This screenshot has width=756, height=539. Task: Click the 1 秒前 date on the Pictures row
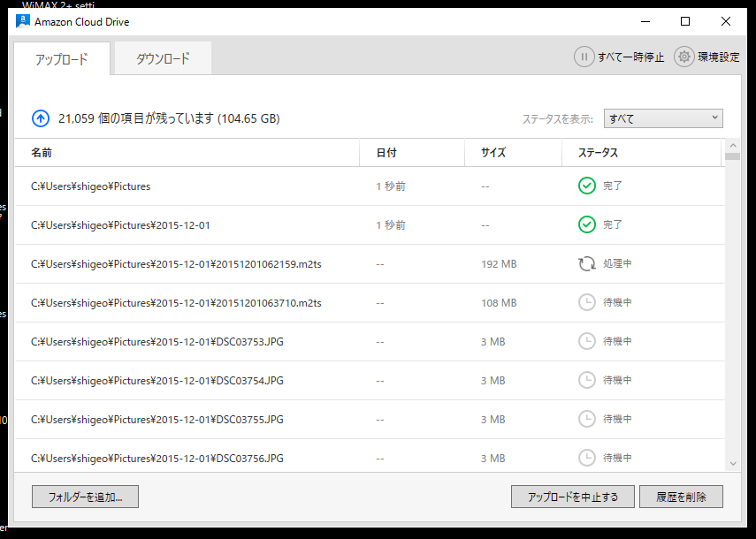(x=391, y=186)
